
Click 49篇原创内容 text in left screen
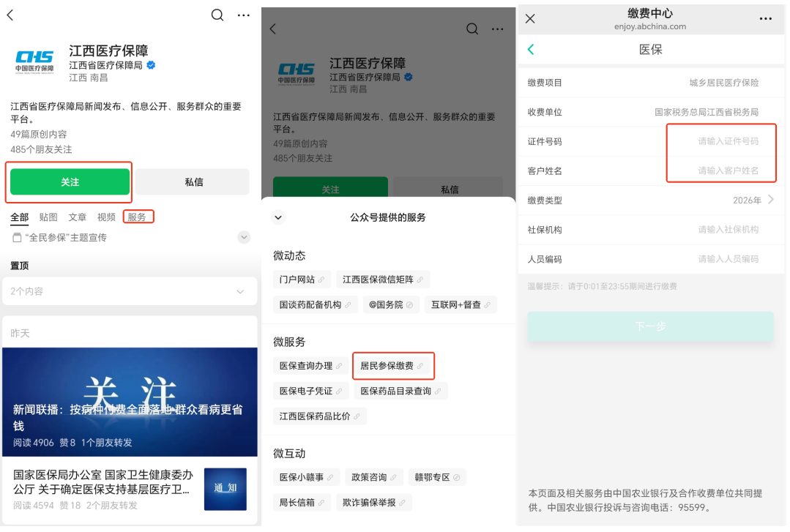click(x=39, y=134)
